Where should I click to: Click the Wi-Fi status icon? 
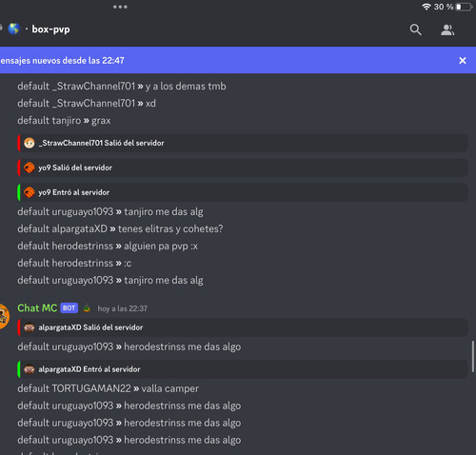tap(426, 7)
